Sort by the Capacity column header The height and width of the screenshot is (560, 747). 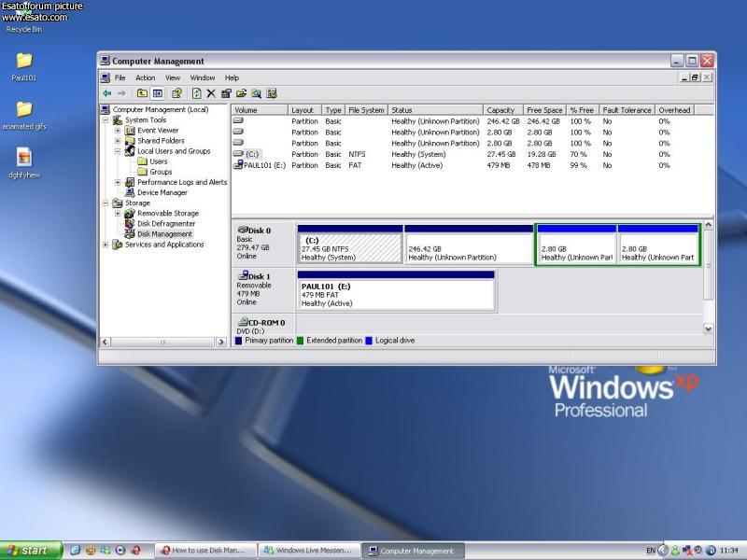(x=503, y=110)
